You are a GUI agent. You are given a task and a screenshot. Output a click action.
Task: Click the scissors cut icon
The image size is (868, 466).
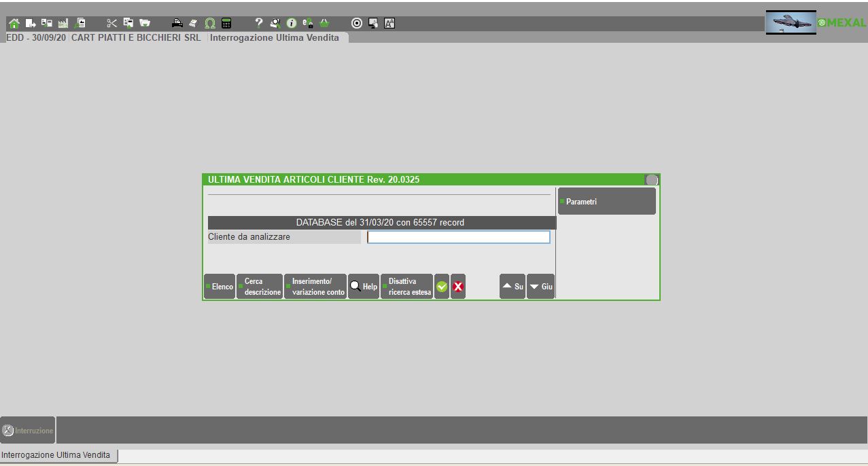[112, 24]
